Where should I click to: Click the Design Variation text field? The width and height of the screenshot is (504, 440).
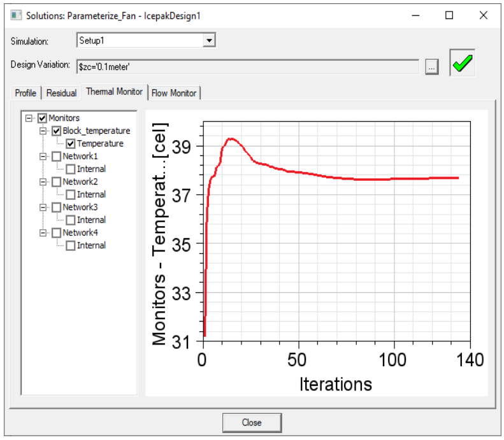point(247,66)
